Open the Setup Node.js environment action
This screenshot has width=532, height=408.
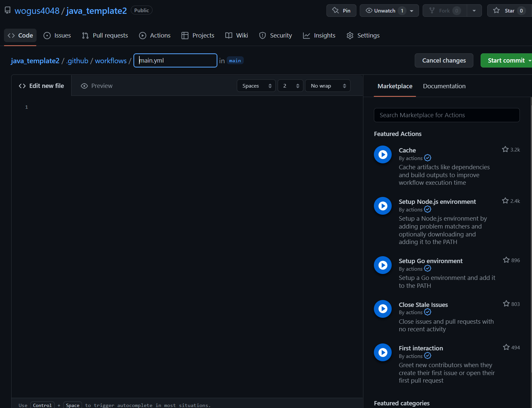[x=437, y=202]
